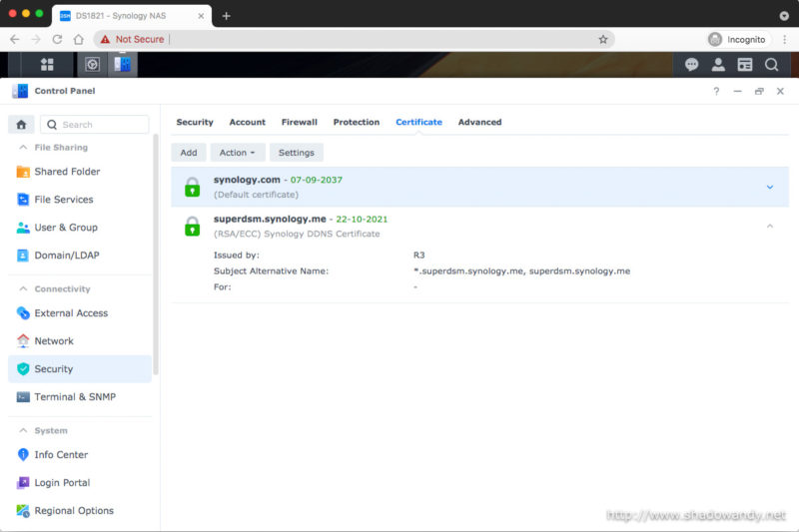The width and height of the screenshot is (799, 532).
Task: Select the Control Panel taskbar icon
Action: click(x=122, y=65)
